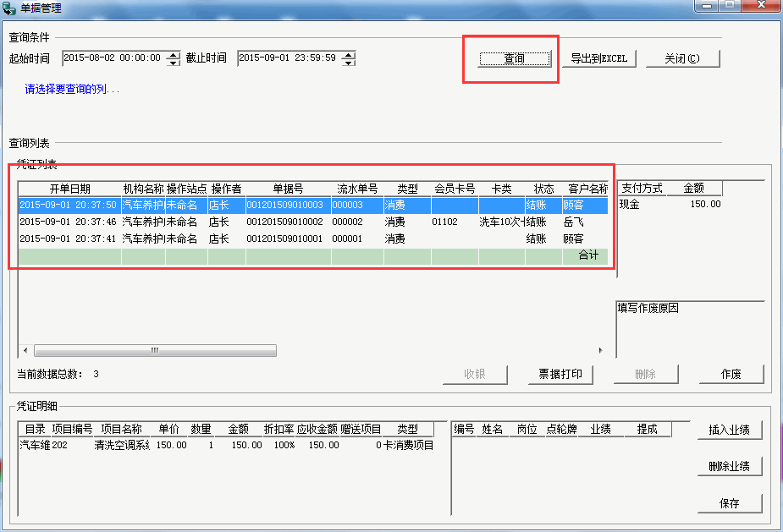Click the horizontal scrollbar thumb in voucher list
783x532 pixels.
(155, 350)
